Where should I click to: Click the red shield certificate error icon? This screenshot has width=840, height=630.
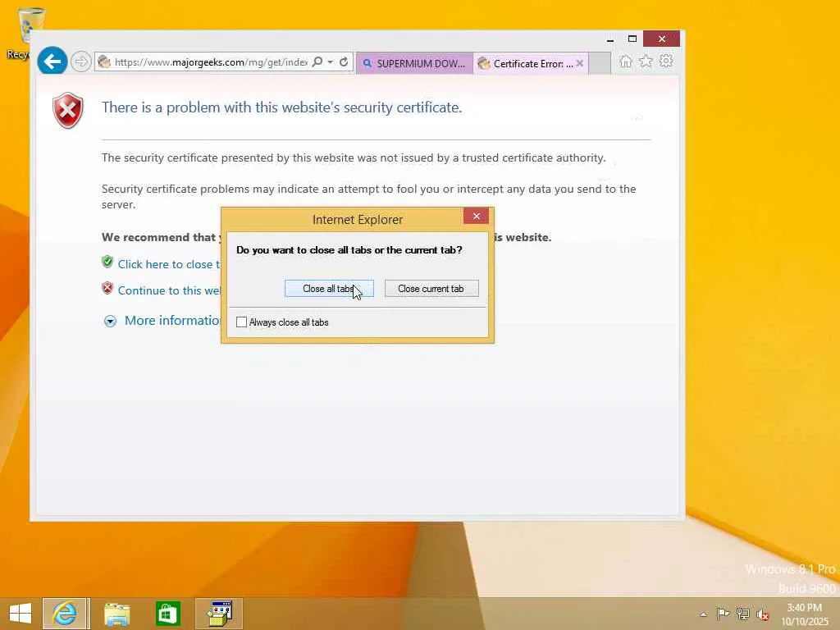pos(68,111)
